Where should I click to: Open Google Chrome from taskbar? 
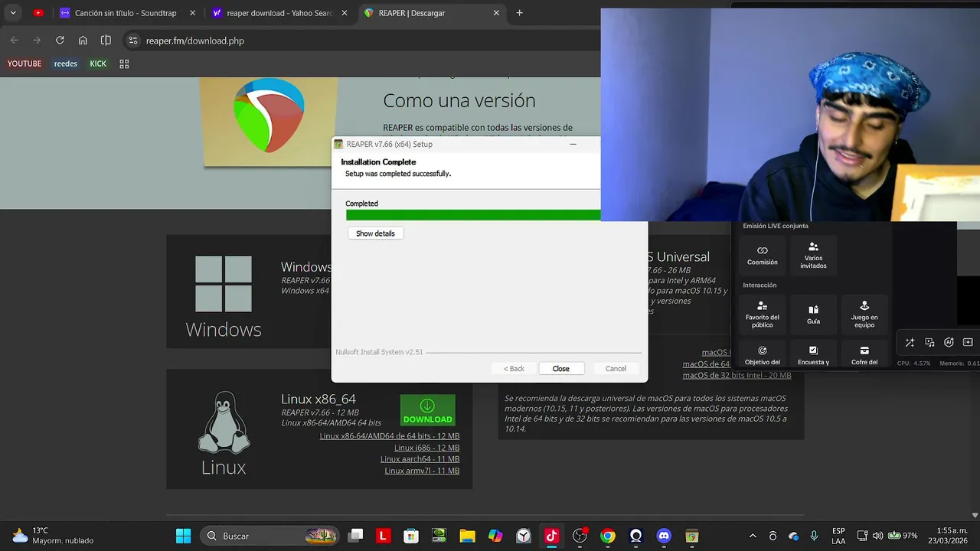(x=608, y=536)
